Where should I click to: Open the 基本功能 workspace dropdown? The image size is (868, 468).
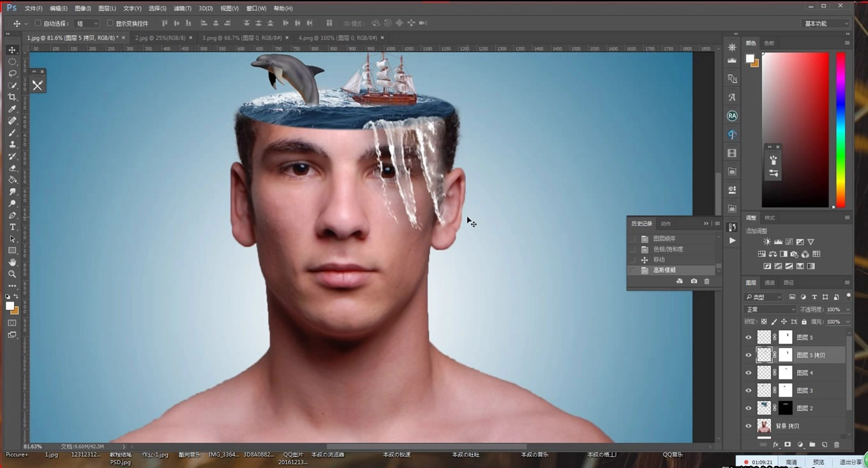[826, 24]
